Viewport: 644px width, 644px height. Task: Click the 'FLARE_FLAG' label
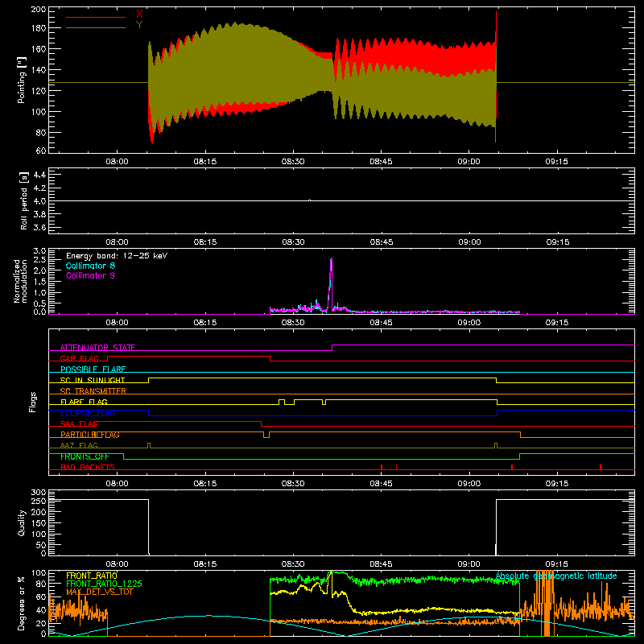click(84, 402)
